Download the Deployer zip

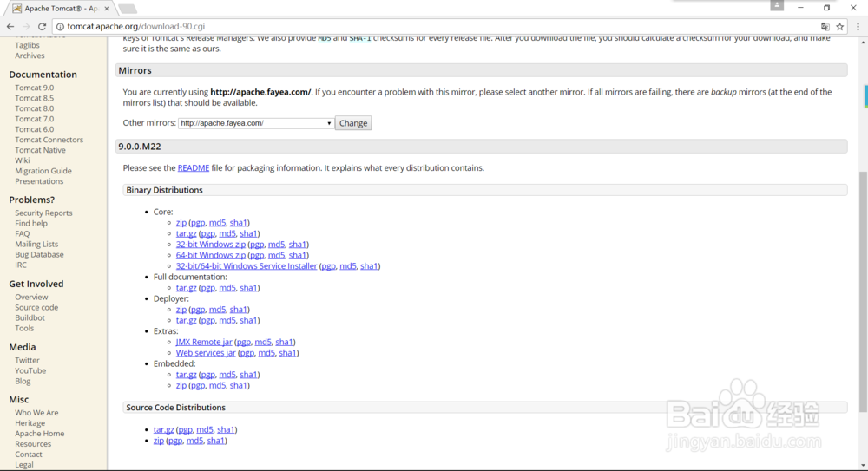[x=181, y=310]
